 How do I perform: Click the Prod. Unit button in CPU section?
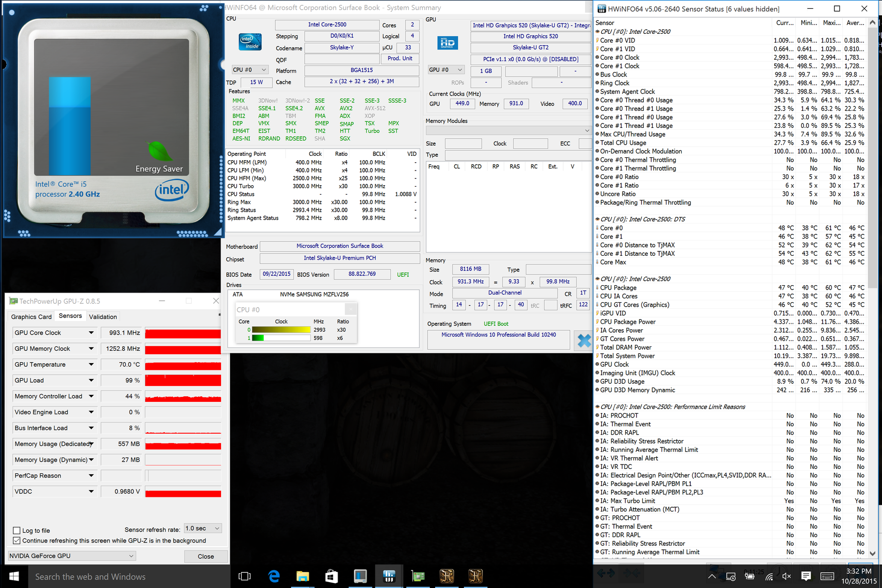[400, 58]
